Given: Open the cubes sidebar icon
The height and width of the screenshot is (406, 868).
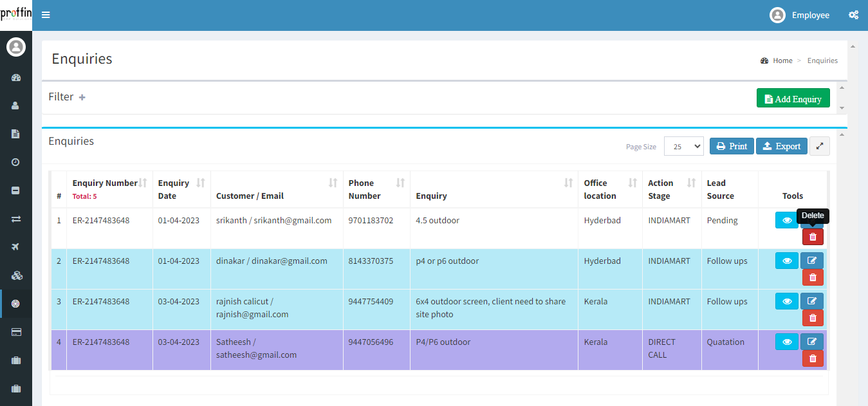Looking at the screenshot, I should (16, 275).
